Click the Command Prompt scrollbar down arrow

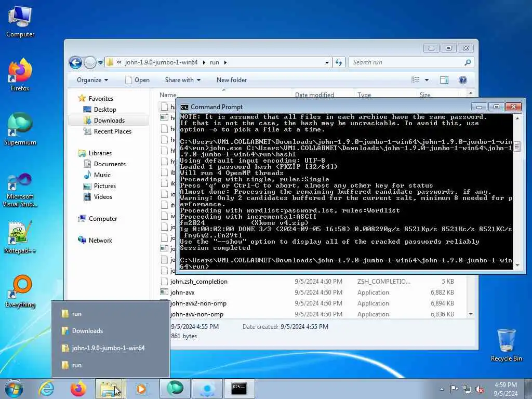(517, 265)
